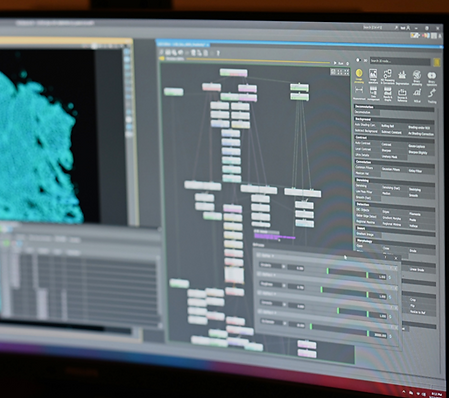
Task: Open the Data management category
Action: 373,93
